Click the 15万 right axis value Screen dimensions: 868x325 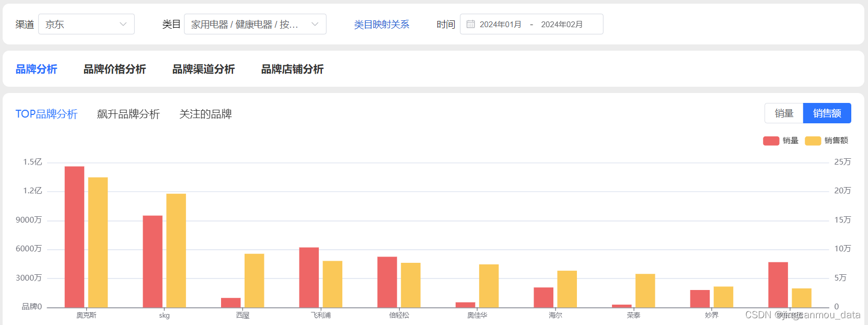(x=842, y=220)
